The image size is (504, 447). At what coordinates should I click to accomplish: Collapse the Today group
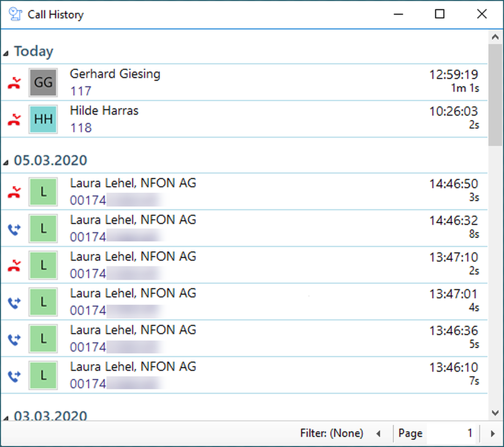[x=6, y=53]
